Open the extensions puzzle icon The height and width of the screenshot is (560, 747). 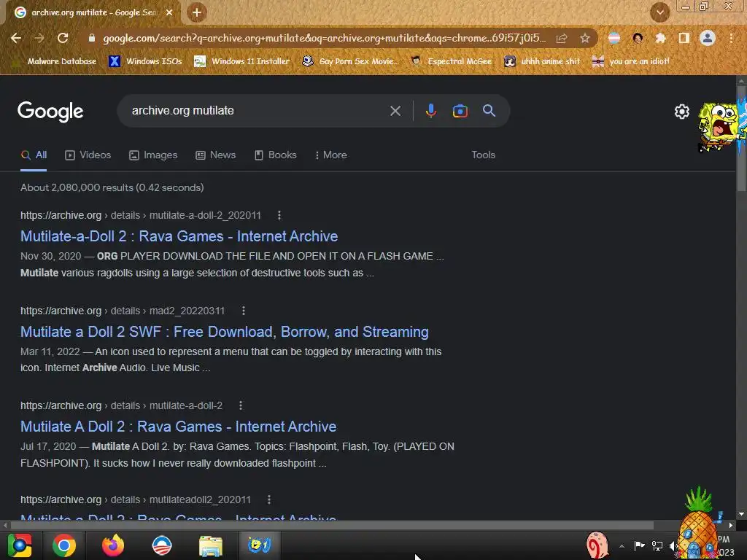pyautogui.click(x=660, y=38)
